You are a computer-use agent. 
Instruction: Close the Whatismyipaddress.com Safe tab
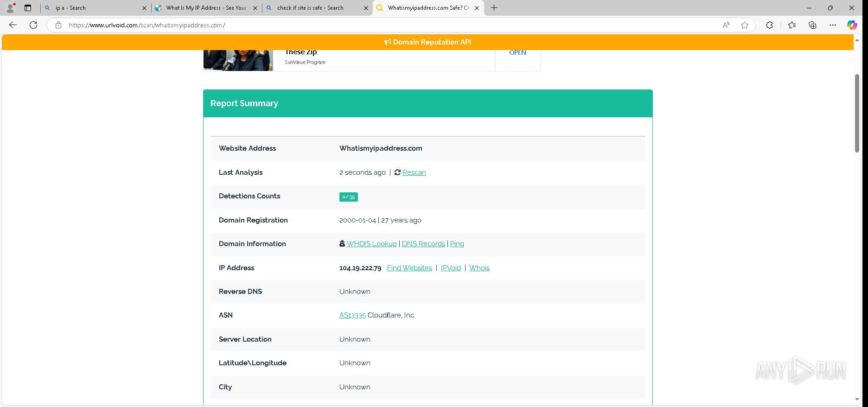point(477,8)
